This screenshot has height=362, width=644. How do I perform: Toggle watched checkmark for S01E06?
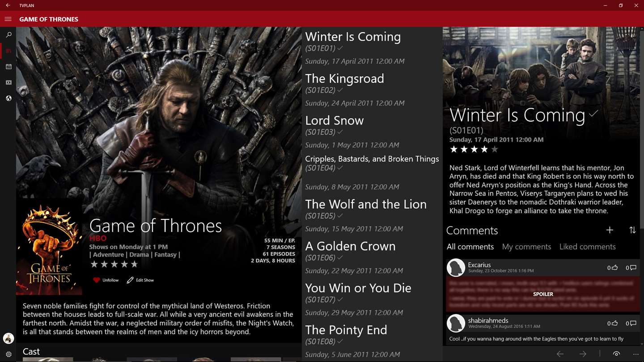click(340, 257)
